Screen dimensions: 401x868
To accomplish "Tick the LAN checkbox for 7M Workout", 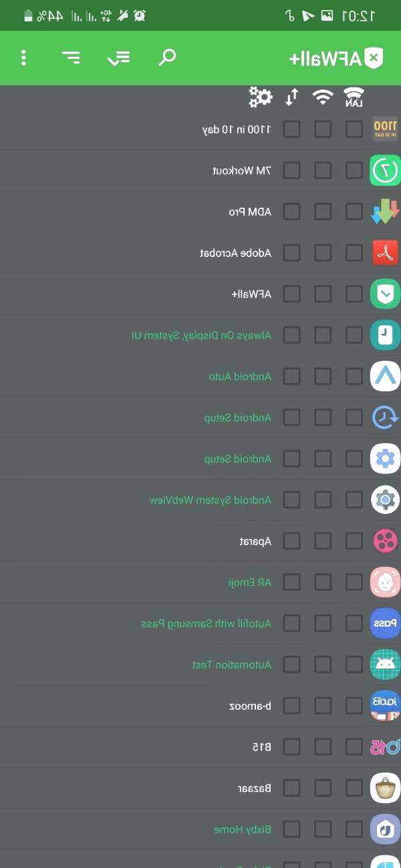I will [x=354, y=170].
